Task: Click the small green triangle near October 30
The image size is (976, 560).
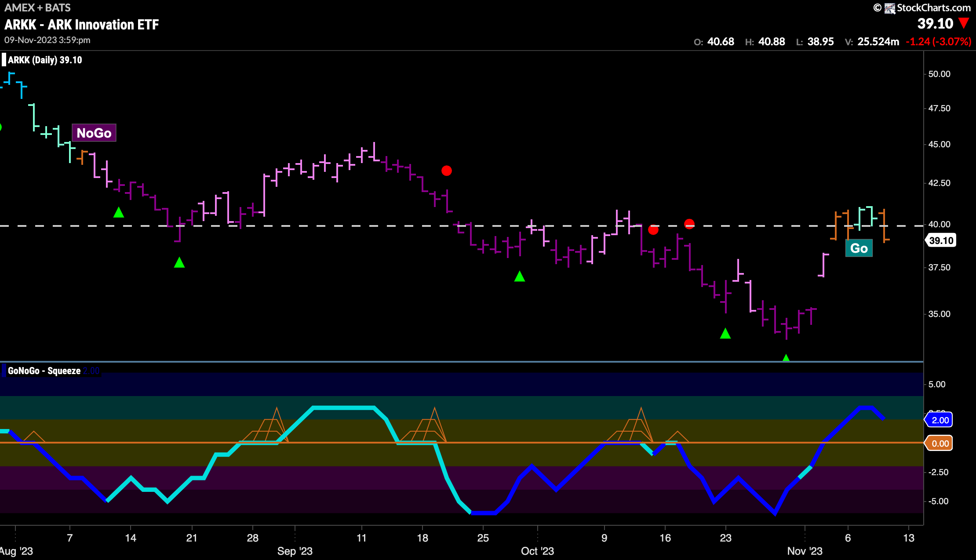Action: pos(786,358)
